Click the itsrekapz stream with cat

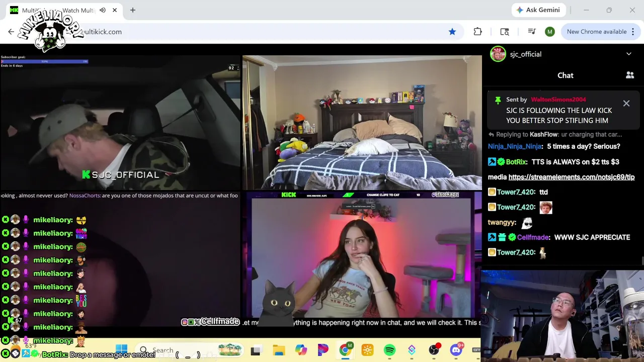(x=362, y=259)
